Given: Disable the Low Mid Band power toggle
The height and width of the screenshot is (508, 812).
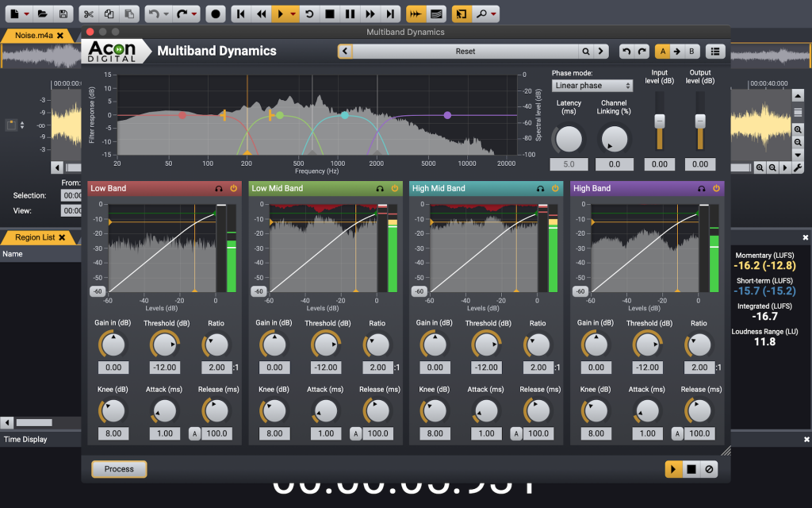Looking at the screenshot, I should click(394, 189).
